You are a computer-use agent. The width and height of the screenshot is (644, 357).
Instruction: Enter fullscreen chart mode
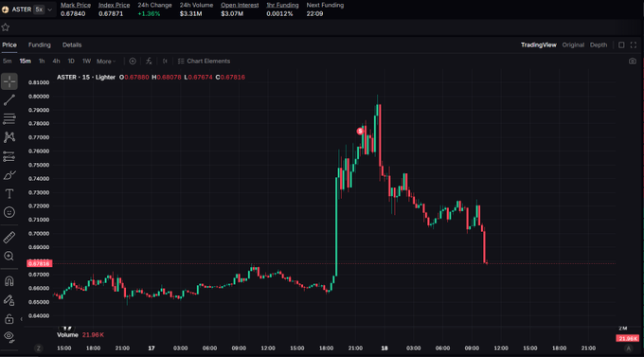tap(634, 45)
